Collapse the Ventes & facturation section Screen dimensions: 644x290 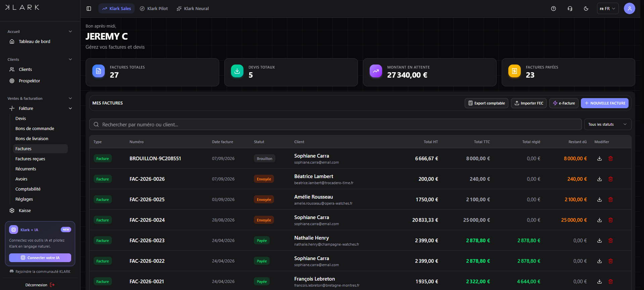coord(70,98)
